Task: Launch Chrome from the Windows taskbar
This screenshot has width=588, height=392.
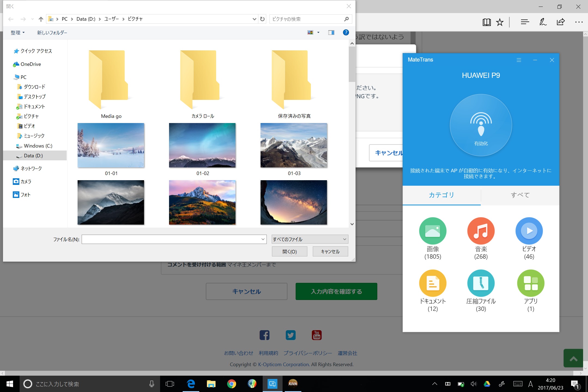Action: pyautogui.click(x=231, y=384)
